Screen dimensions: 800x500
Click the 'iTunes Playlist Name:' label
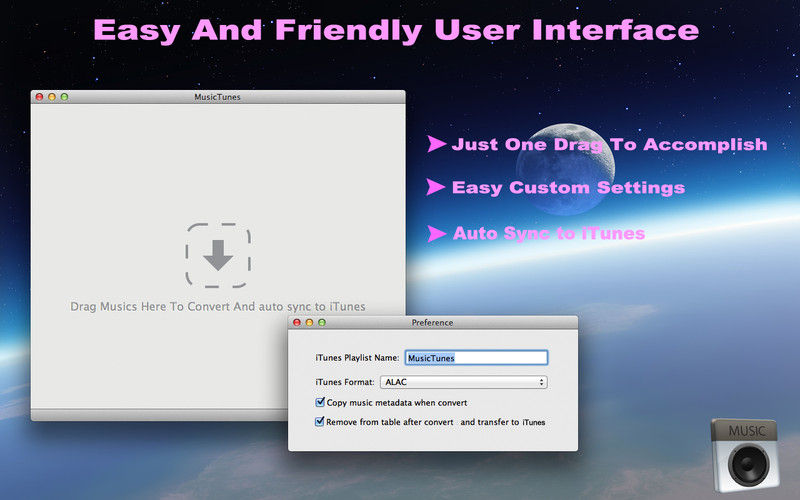pyautogui.click(x=357, y=358)
